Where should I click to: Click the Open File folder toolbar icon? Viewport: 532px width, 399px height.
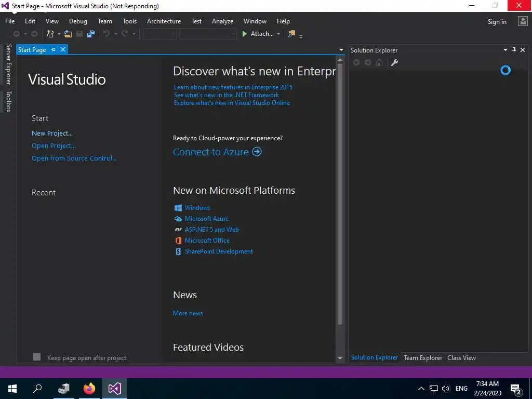tap(68, 34)
